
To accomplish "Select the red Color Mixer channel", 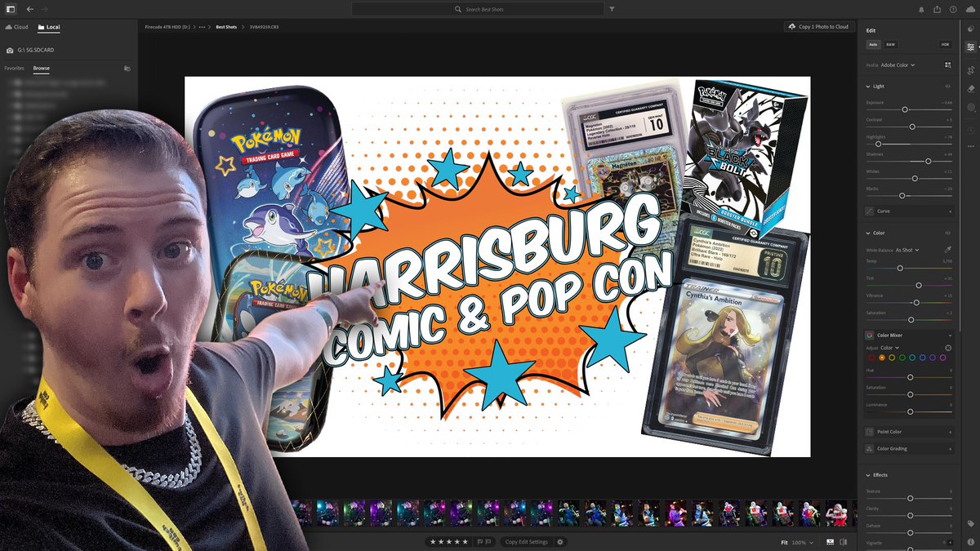I will coord(871,358).
